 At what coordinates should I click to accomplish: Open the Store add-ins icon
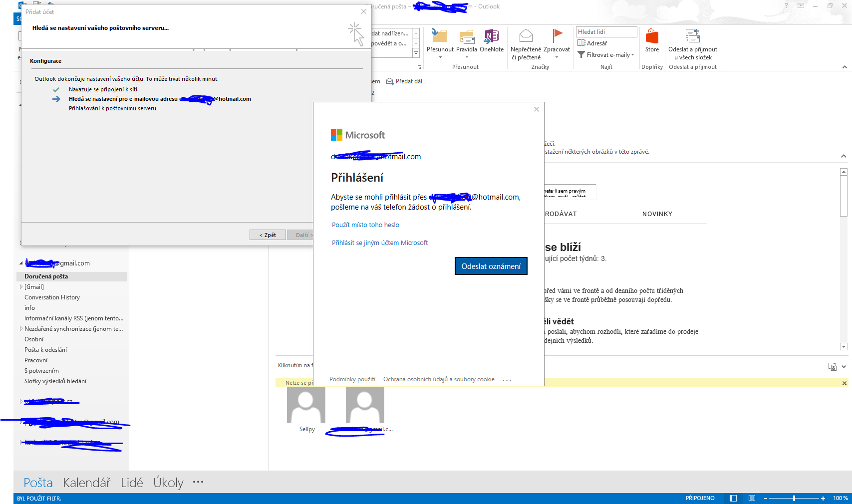(652, 40)
